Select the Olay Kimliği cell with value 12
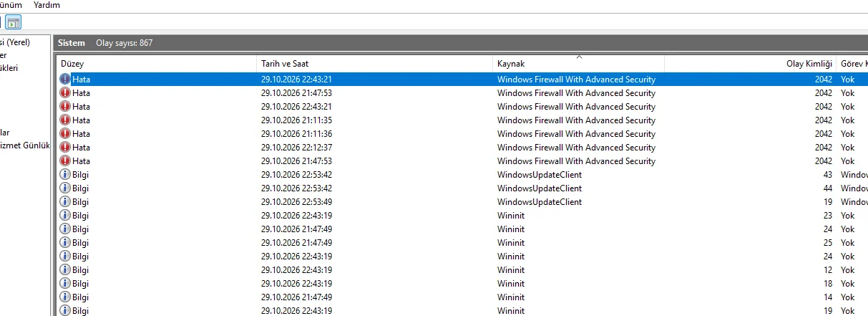The width and height of the screenshot is (868, 316). 828,270
